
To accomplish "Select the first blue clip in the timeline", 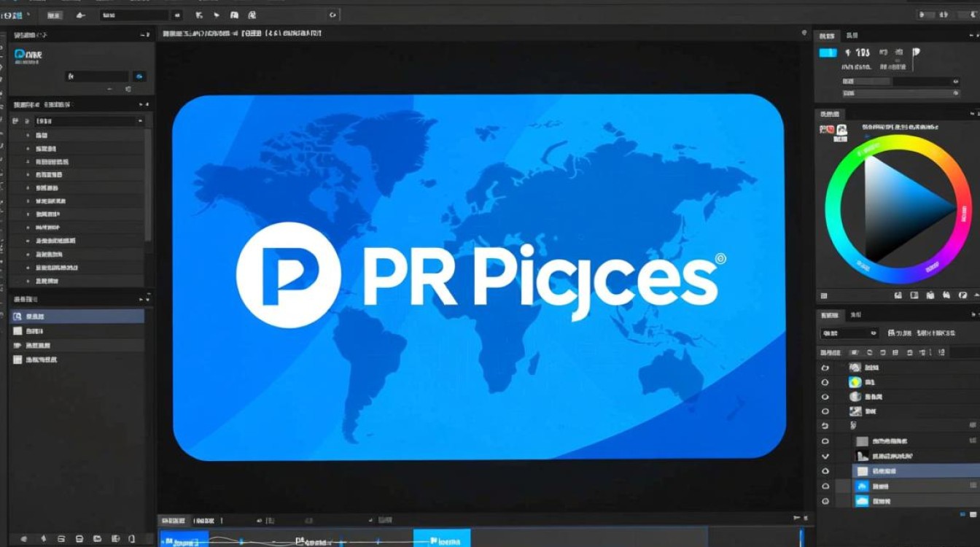I will tap(184, 539).
